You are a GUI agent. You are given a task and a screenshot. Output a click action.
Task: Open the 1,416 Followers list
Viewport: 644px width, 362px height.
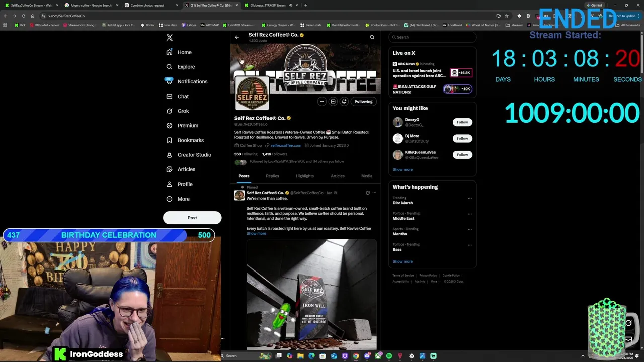pos(275,154)
